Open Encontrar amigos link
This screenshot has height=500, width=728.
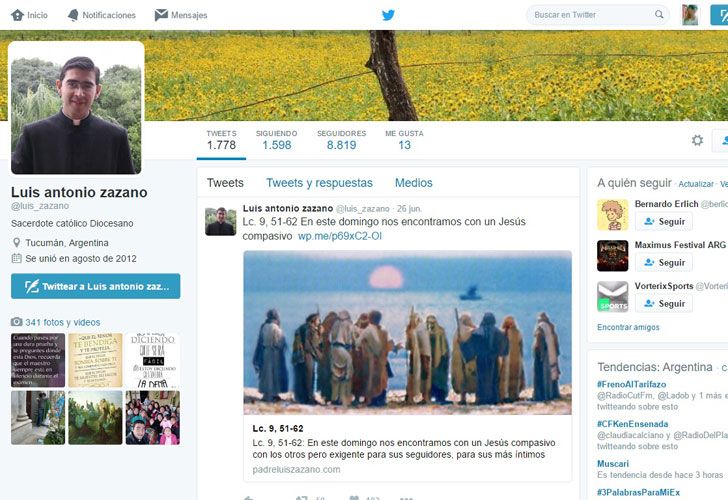[628, 327]
